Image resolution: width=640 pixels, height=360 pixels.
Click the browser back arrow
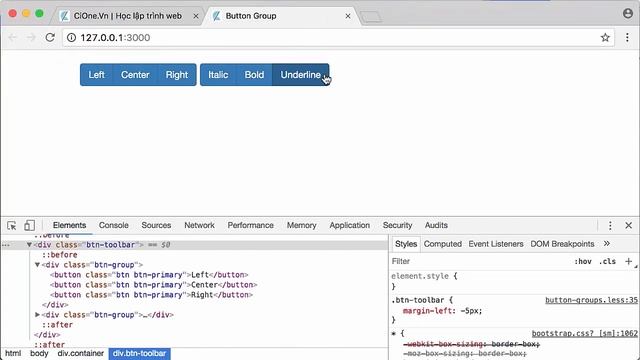13,38
